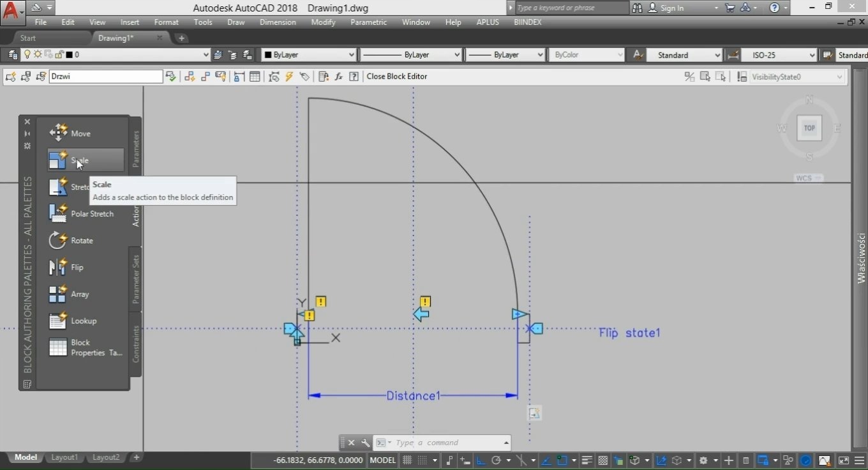The width and height of the screenshot is (868, 470).
Task: Toggle grid display in status bar
Action: [406, 460]
